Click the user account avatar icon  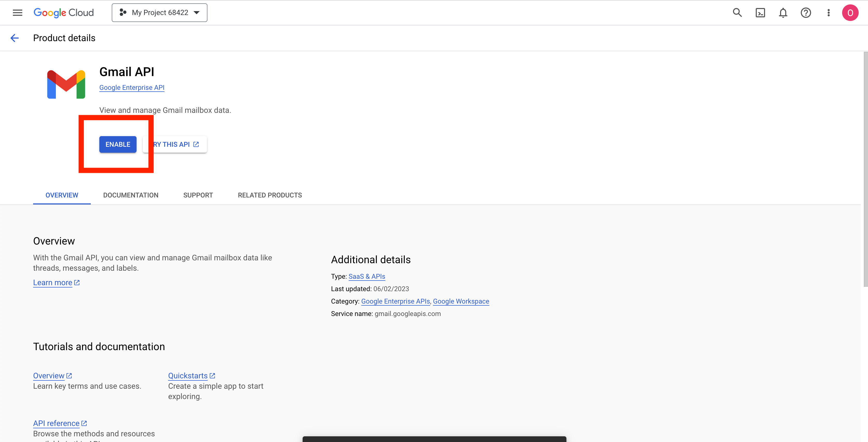pyautogui.click(x=850, y=12)
